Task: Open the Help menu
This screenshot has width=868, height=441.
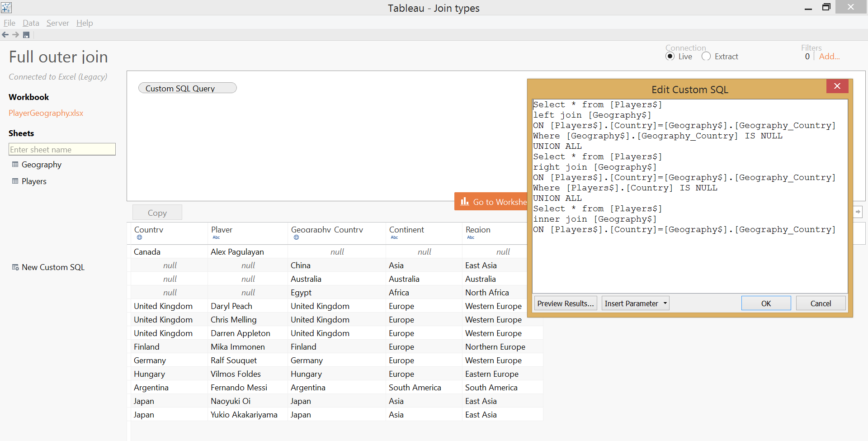Action: click(85, 23)
